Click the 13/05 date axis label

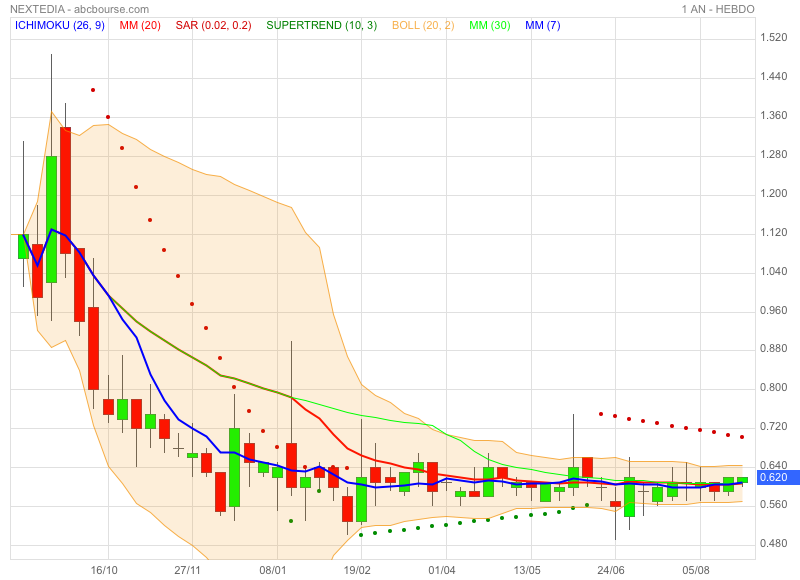tap(527, 570)
